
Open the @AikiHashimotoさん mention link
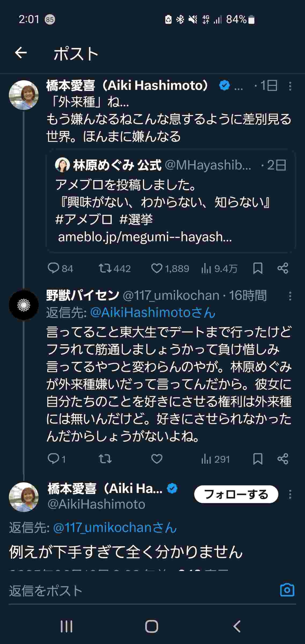pyautogui.click(x=153, y=313)
